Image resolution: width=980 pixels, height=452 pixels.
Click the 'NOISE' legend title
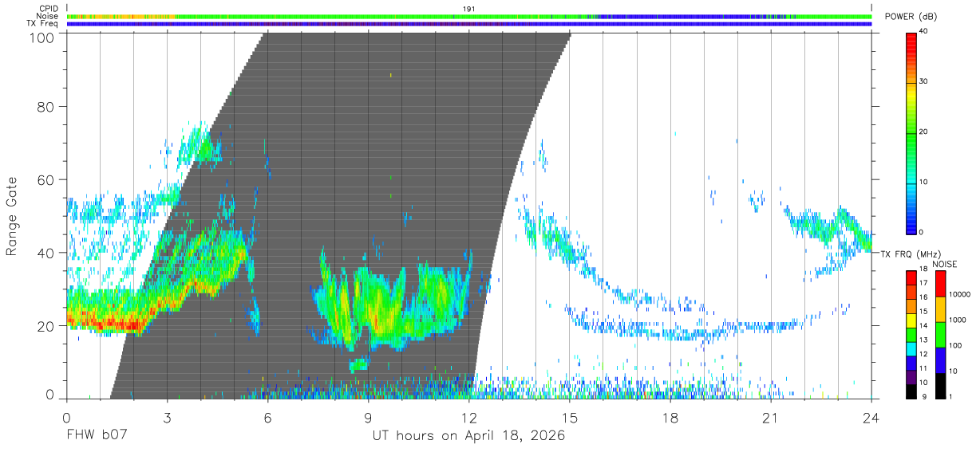coord(946,264)
